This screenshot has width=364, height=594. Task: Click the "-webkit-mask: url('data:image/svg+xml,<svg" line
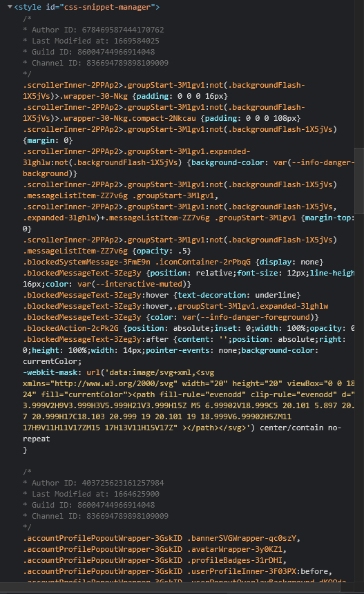click(118, 372)
